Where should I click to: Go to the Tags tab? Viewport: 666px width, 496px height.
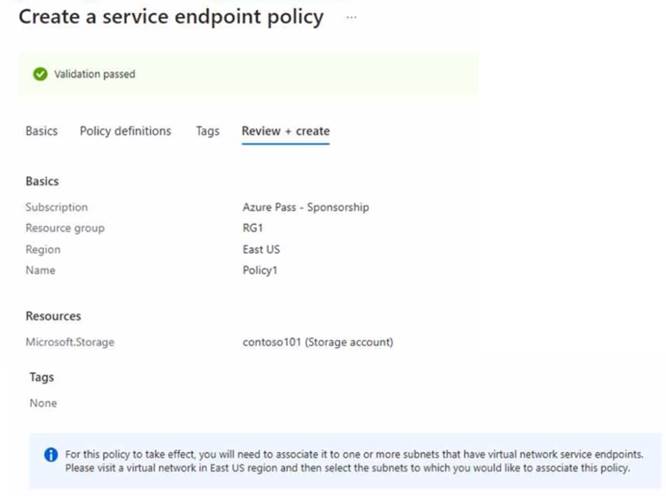[208, 131]
